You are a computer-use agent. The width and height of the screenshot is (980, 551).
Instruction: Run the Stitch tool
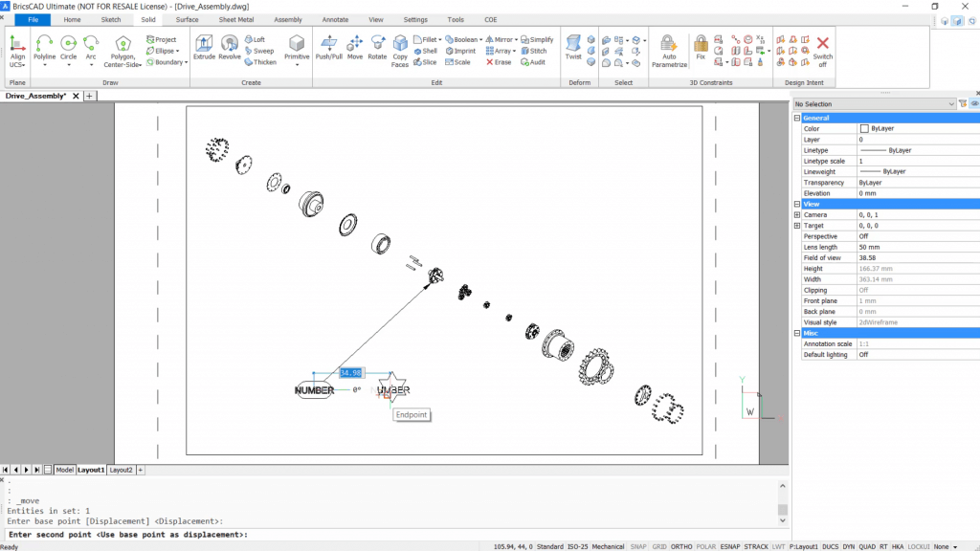pos(534,51)
